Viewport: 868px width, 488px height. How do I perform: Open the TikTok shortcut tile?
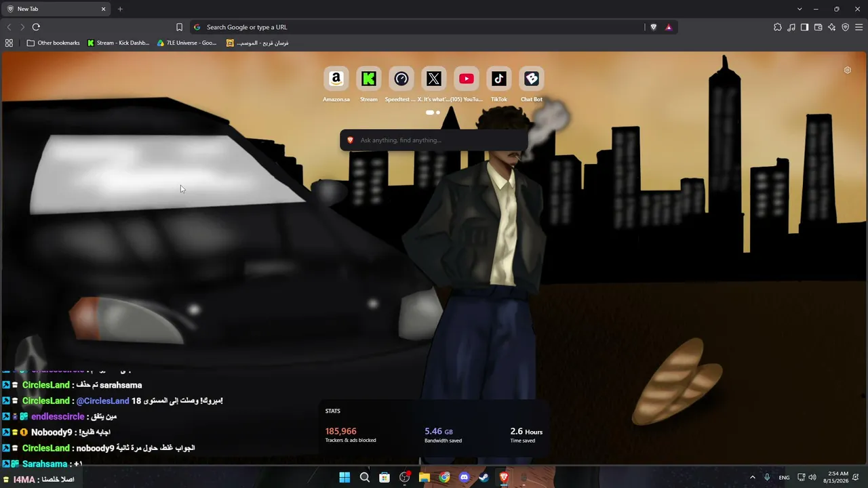pyautogui.click(x=499, y=79)
